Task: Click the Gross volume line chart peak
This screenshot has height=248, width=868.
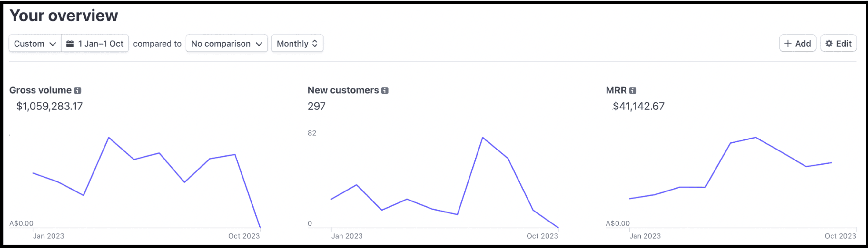Action: (x=109, y=138)
